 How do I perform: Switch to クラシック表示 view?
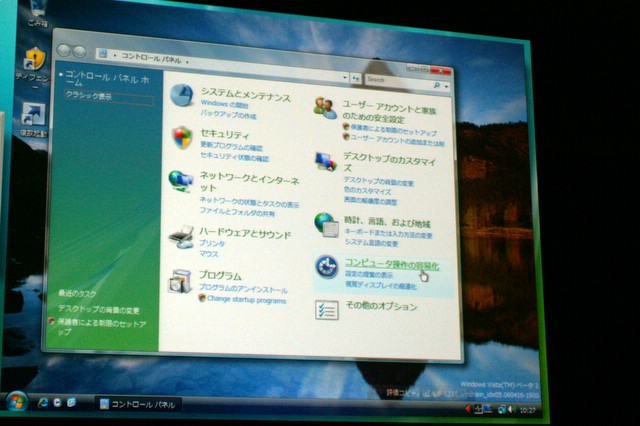click(x=89, y=96)
